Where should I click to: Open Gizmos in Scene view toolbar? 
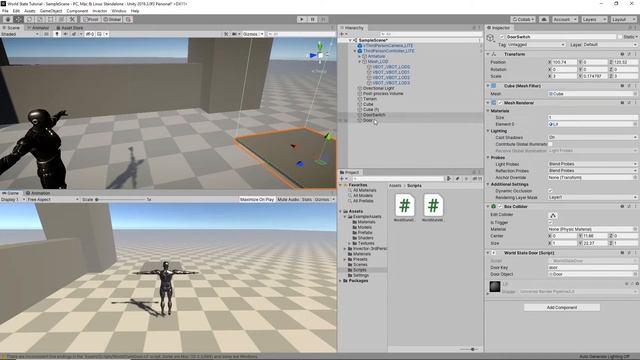pyautogui.click(x=252, y=34)
